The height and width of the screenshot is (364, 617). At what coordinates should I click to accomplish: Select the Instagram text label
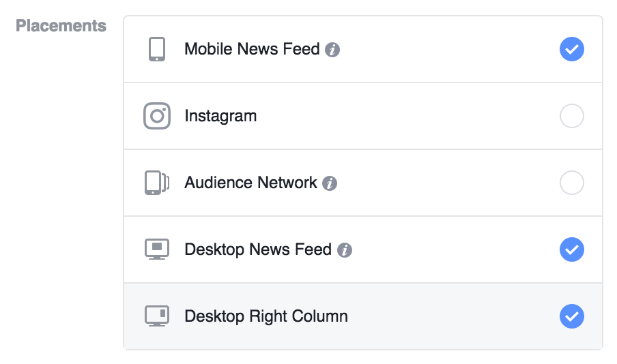[x=220, y=117]
